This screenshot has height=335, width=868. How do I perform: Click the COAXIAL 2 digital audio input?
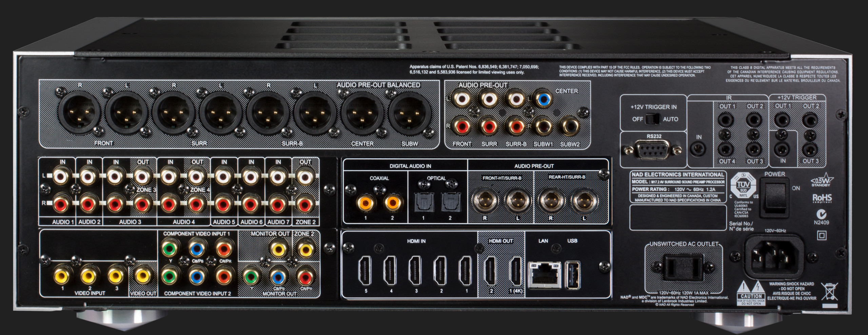pos(392,203)
